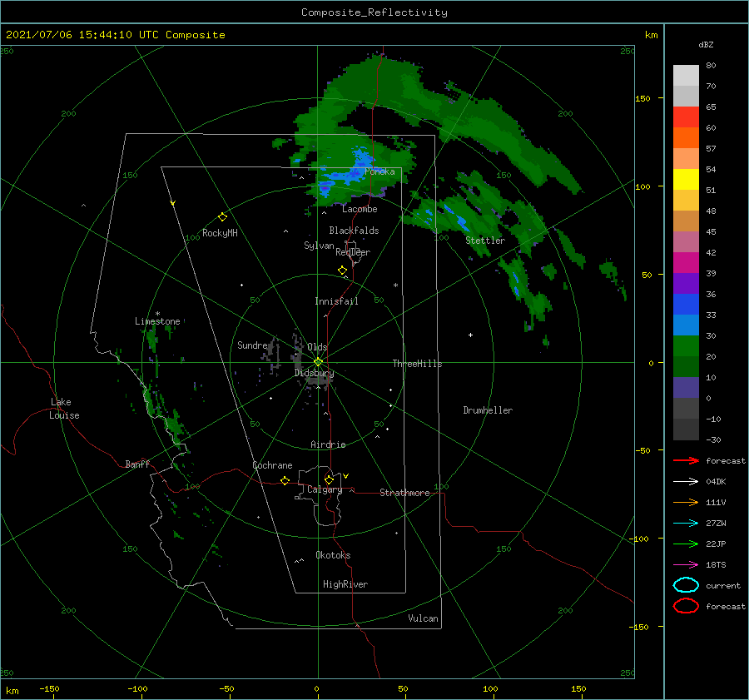This screenshot has width=749, height=700.
Task: Click the red forecast ellipse icon
Action: (686, 606)
